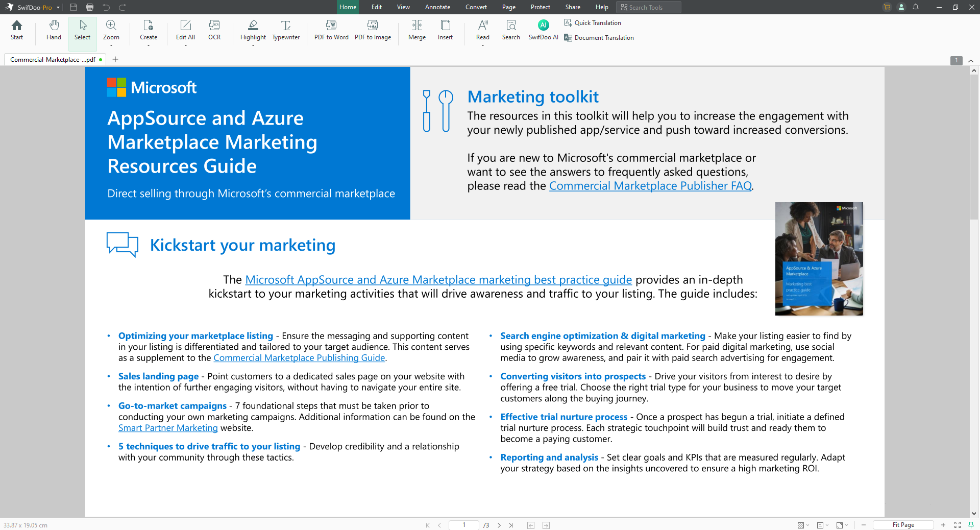Open Document Translation
980x530 pixels.
pos(599,38)
